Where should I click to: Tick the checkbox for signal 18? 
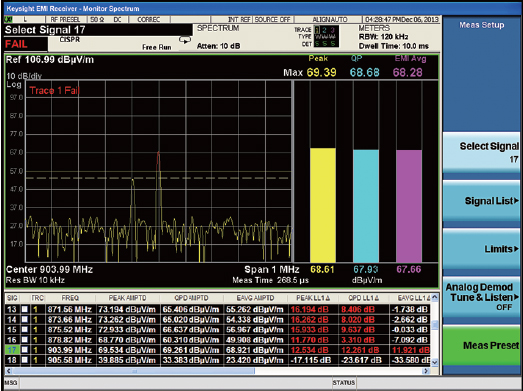(x=25, y=360)
